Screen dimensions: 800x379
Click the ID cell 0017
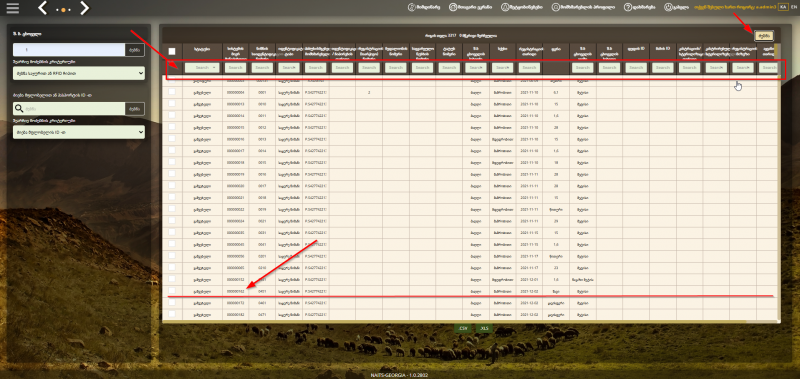262,186
